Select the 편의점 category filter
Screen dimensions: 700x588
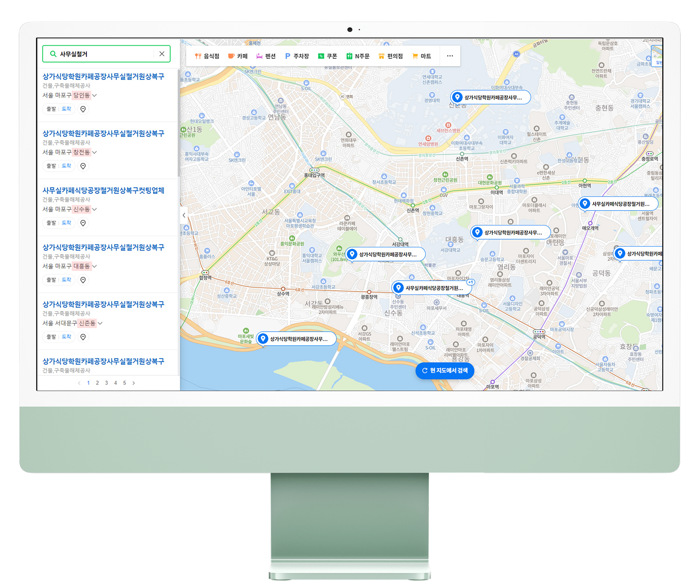click(390, 56)
